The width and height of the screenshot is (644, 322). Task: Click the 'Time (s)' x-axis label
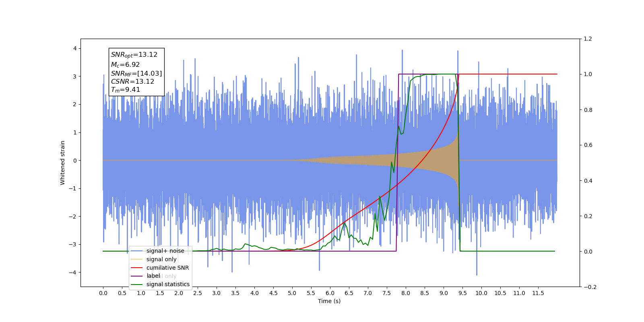coord(329,301)
